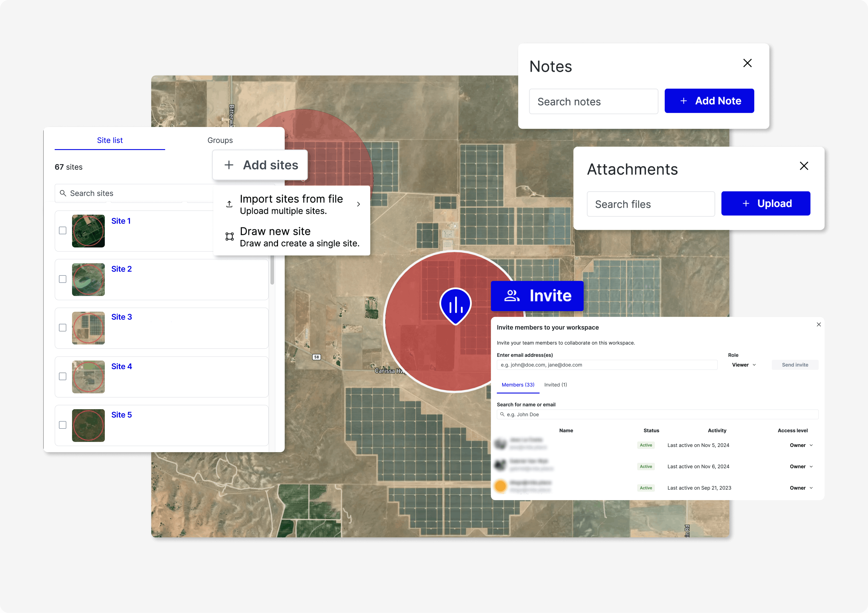Open the Viewer role dropdown
868x613 pixels.
[744, 365]
